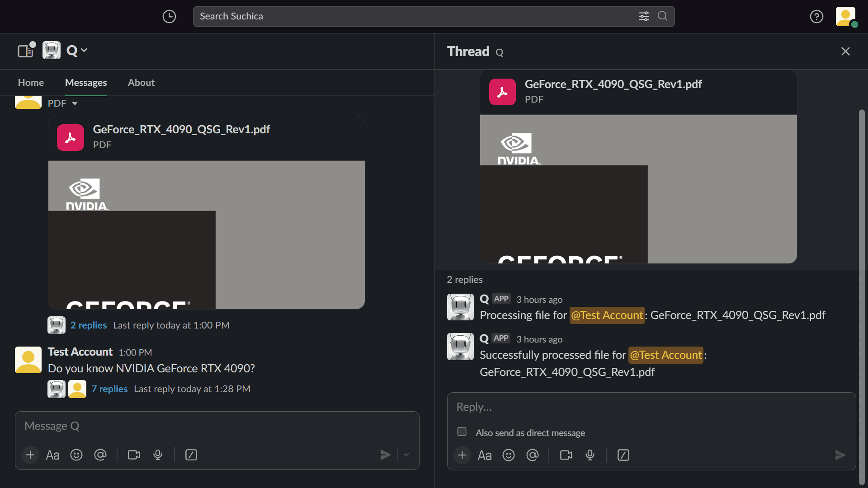The width and height of the screenshot is (868, 488).
Task: Select the slash command icon in reply toolbar
Action: (x=623, y=455)
